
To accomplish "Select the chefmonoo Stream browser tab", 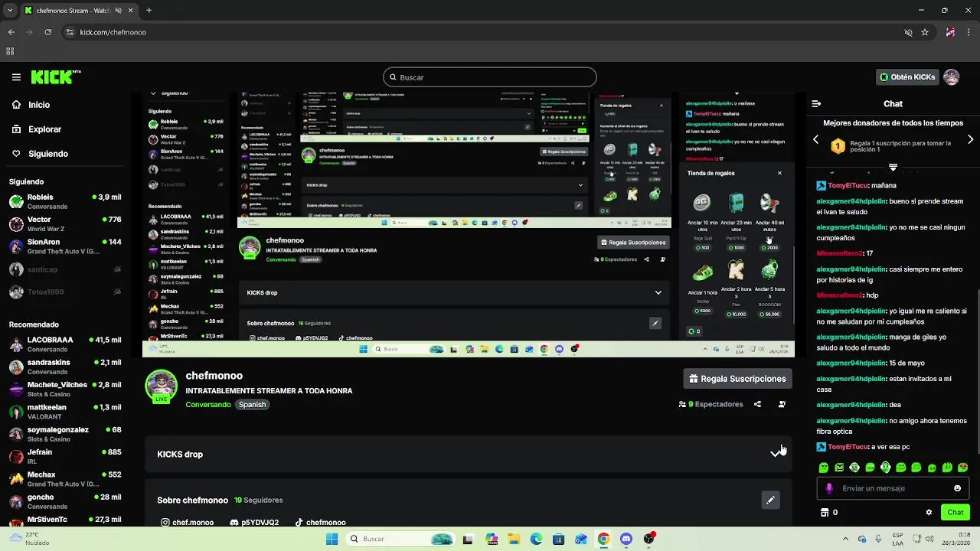I will pos(78,11).
